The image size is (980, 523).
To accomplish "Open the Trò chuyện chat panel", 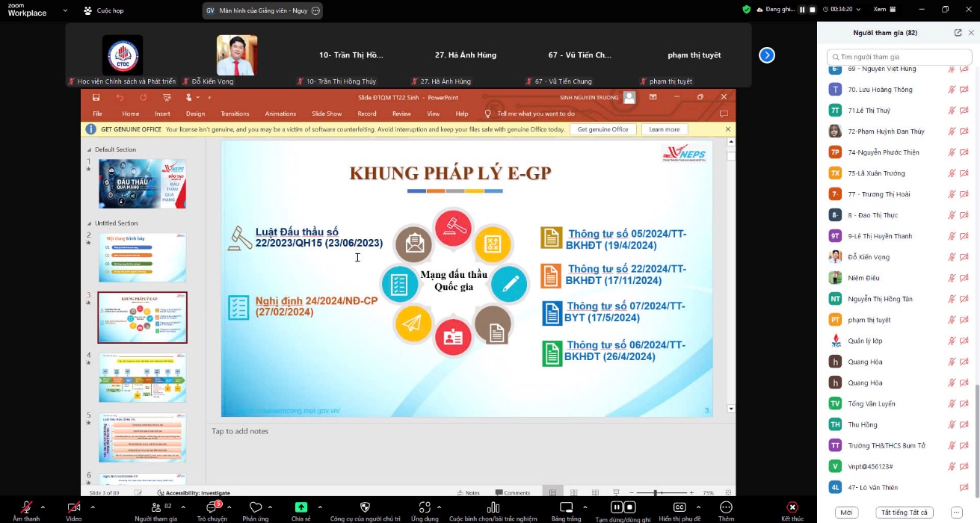I will [211, 507].
